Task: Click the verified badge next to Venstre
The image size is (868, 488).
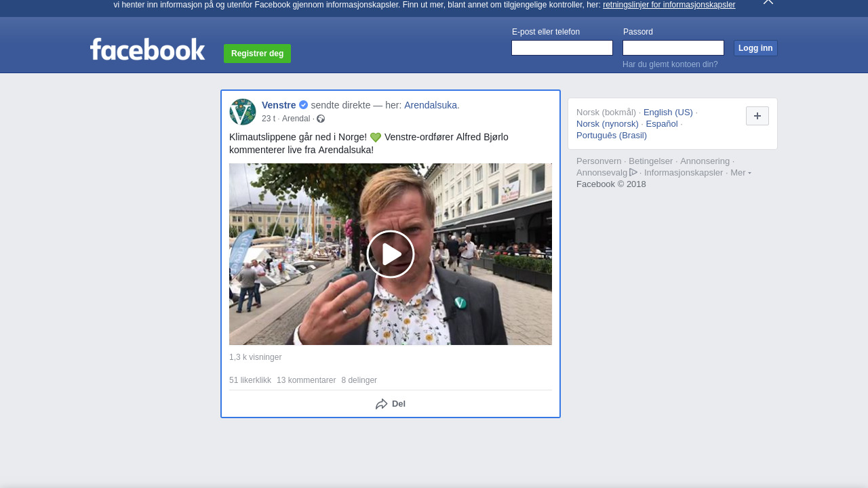Action: point(303,105)
